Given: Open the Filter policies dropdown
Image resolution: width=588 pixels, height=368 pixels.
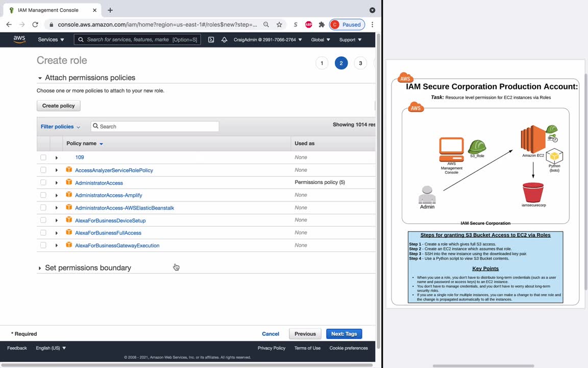Looking at the screenshot, I should click(60, 127).
